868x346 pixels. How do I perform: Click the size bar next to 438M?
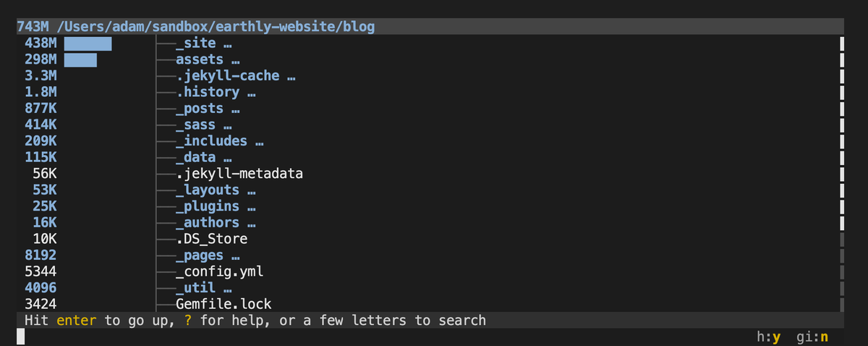tap(88, 43)
